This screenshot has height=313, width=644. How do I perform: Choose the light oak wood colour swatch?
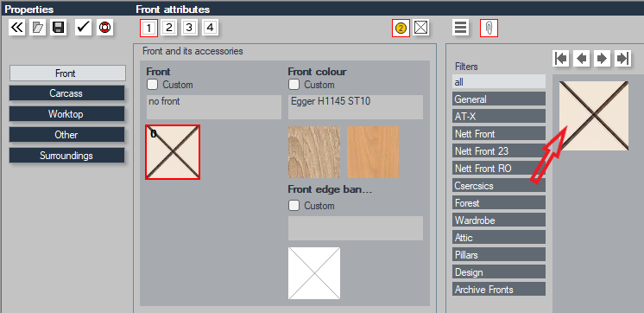314,152
